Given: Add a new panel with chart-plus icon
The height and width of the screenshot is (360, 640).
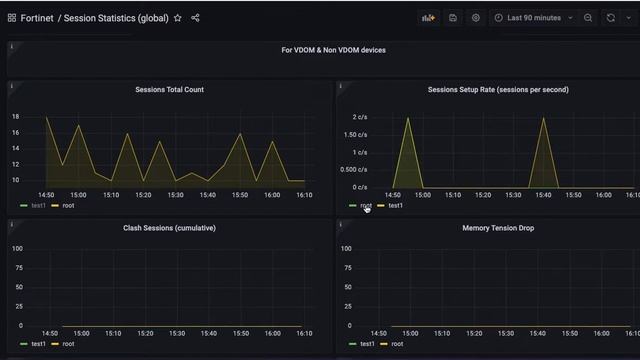Looking at the screenshot, I should (428, 18).
